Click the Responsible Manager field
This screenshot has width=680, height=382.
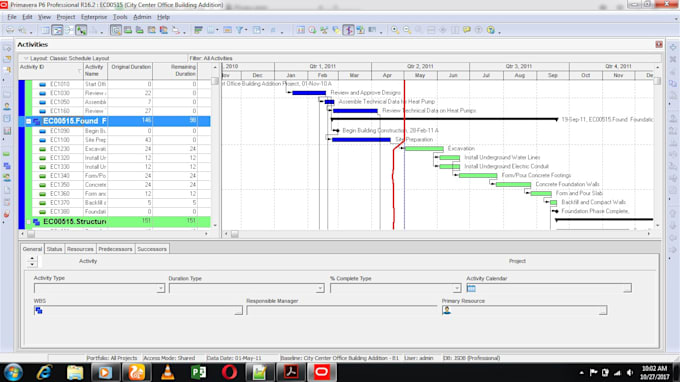tap(341, 310)
